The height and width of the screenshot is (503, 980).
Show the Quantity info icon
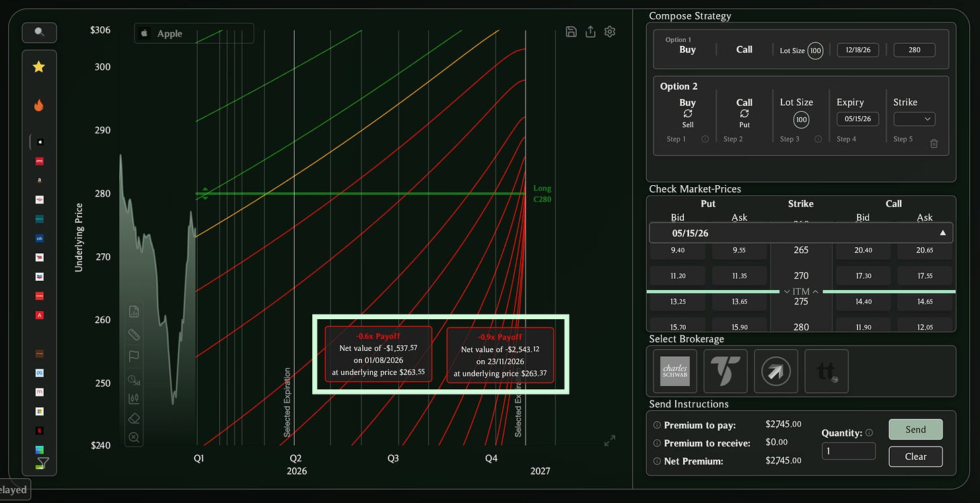869,433
